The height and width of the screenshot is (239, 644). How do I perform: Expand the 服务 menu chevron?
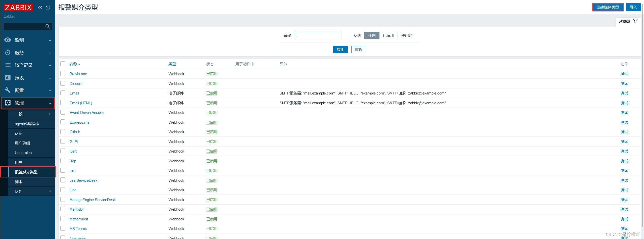point(50,53)
